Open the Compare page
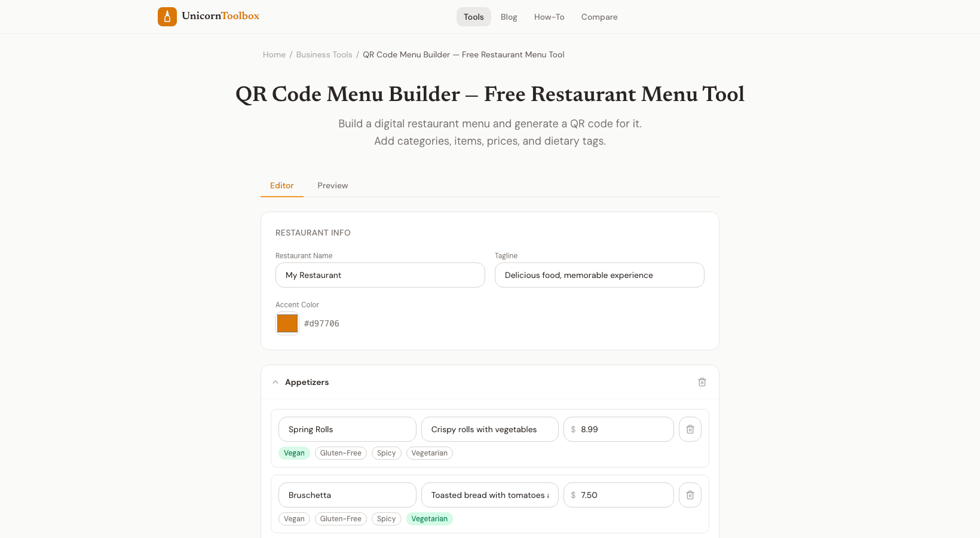980x538 pixels. coord(599,17)
